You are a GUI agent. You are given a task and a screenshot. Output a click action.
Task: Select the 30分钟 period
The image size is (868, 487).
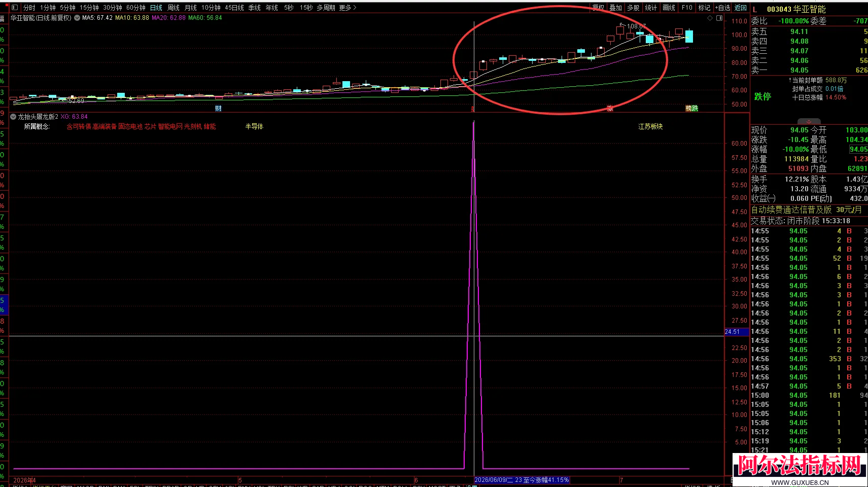click(x=113, y=8)
